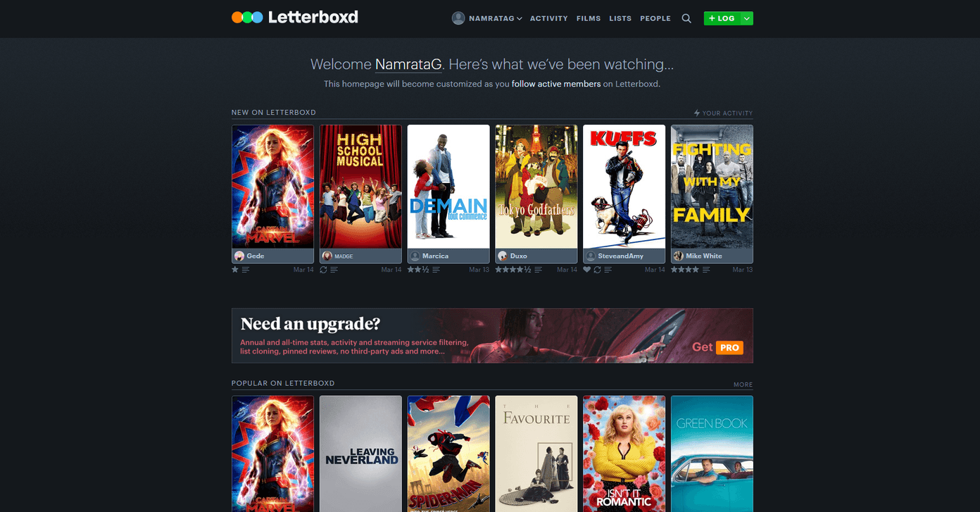Click the user avatar beside NAMRATAG
This screenshot has width=980, height=512.
pyautogui.click(x=457, y=18)
